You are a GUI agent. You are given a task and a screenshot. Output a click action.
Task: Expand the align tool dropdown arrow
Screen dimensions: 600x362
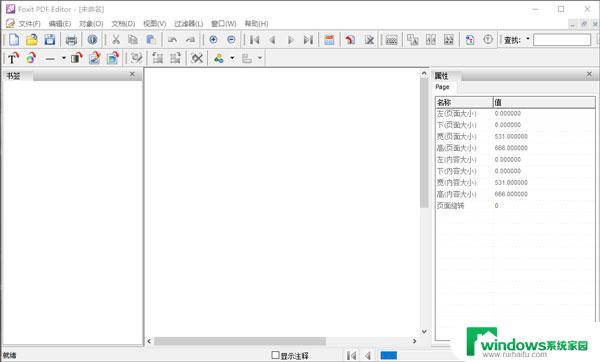[260, 58]
